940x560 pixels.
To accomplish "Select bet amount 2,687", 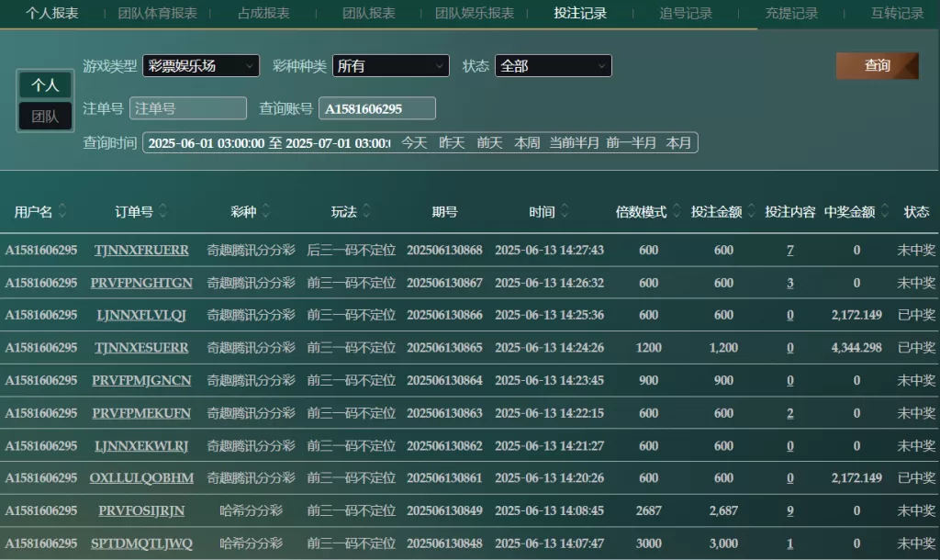I will click(723, 510).
